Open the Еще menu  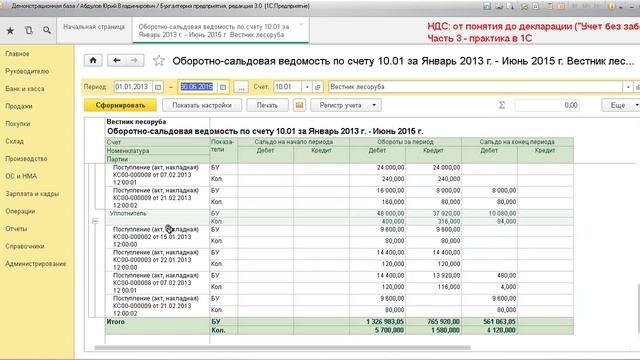621,105
